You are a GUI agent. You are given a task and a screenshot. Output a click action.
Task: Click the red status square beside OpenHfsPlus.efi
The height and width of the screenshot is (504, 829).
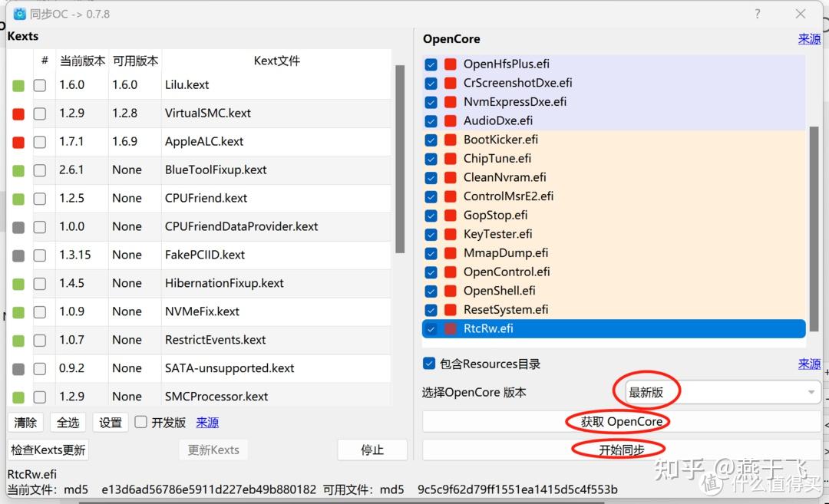pos(451,64)
